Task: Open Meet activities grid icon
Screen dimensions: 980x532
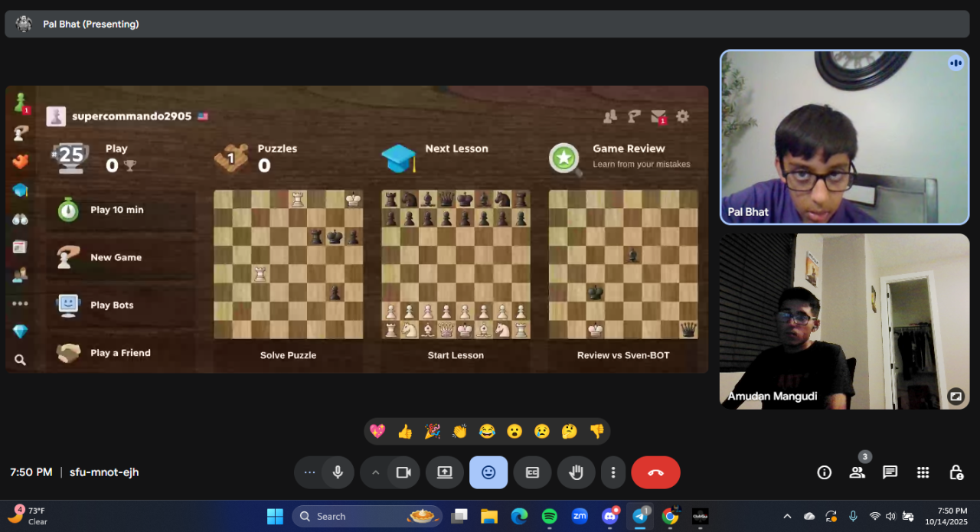Action: (x=923, y=472)
